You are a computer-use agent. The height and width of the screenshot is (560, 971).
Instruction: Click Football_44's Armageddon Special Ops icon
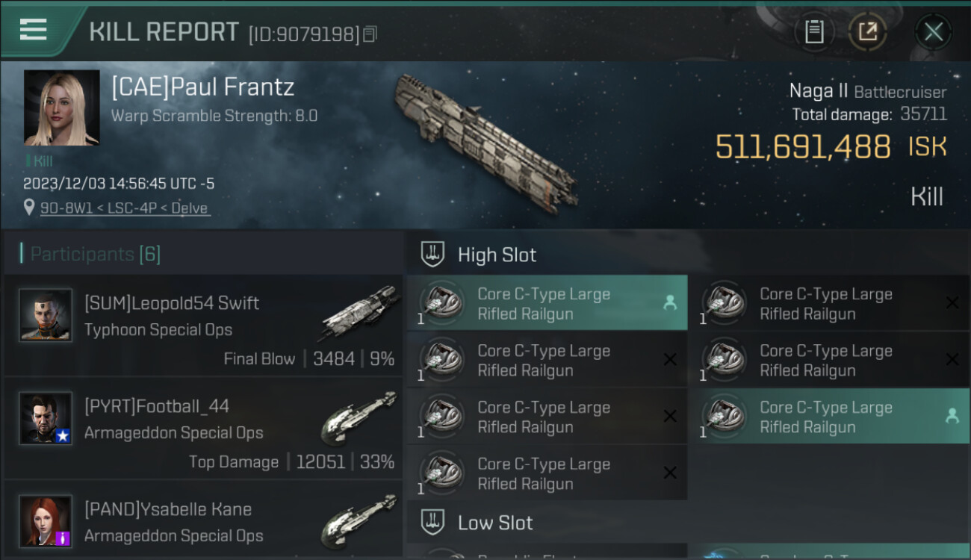click(x=359, y=416)
